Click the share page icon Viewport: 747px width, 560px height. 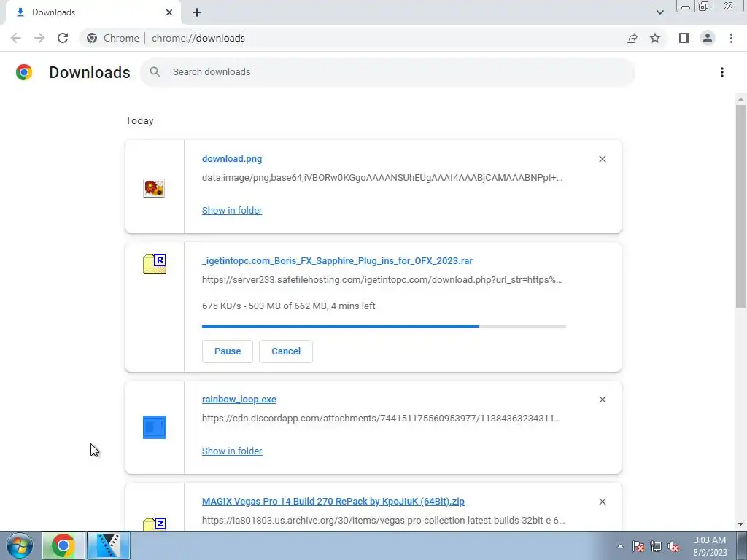point(632,38)
